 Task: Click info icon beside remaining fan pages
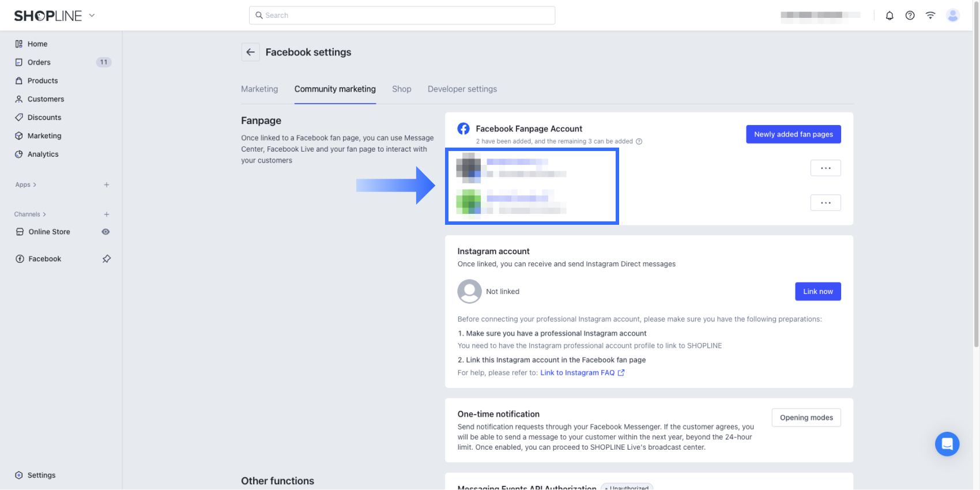click(639, 142)
